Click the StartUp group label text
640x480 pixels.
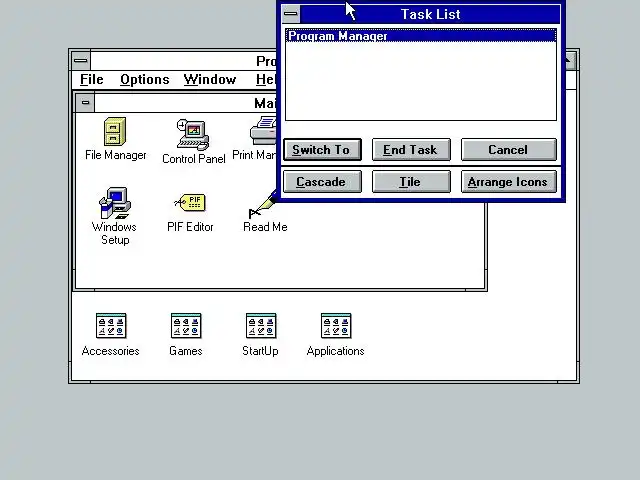260,351
